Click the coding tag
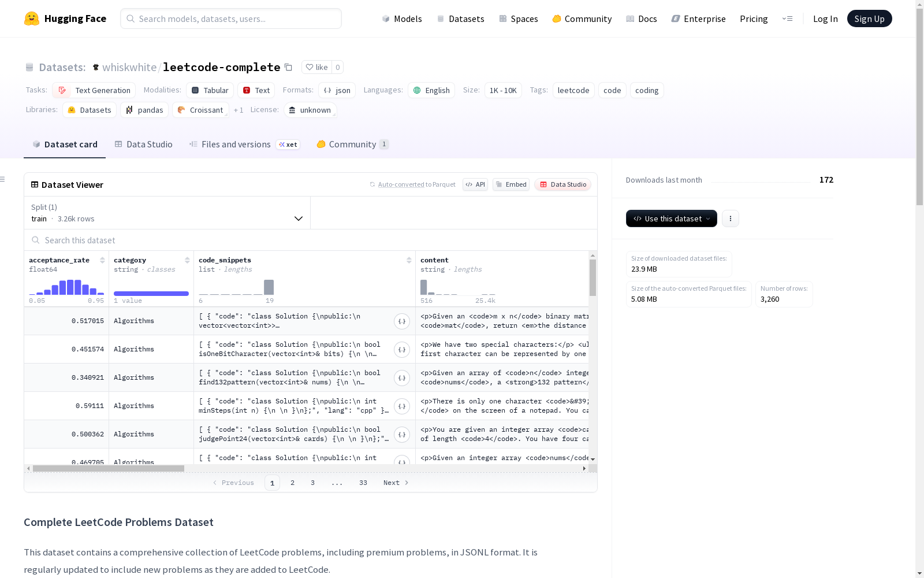The height and width of the screenshot is (578, 924). tap(647, 90)
